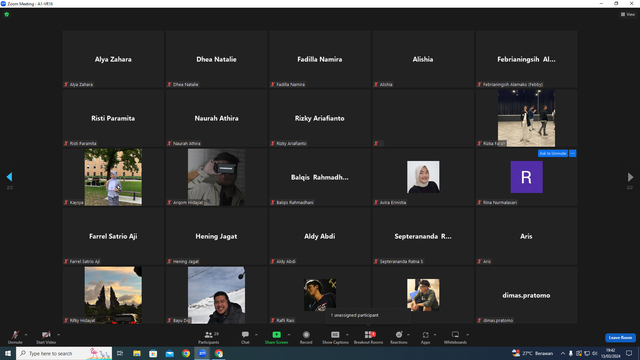This screenshot has width=640, height=360.
Task: Click the Dhea Natalie participant tile
Action: [216, 59]
